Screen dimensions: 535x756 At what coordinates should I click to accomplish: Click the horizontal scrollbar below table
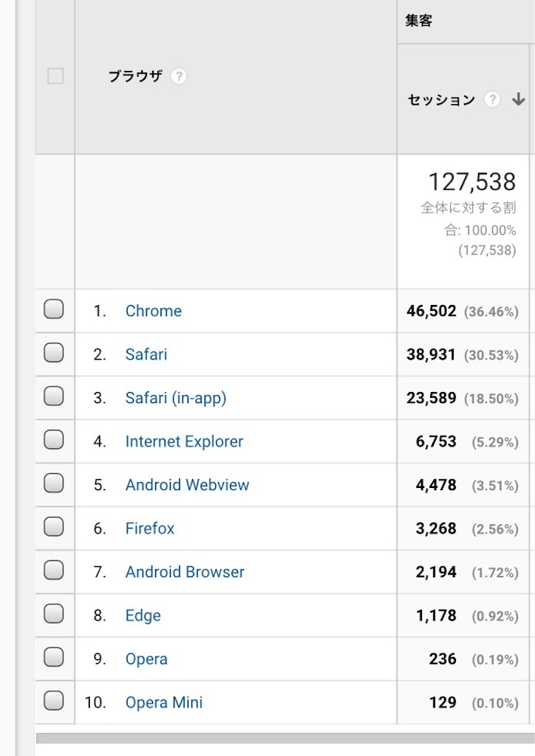coord(285,738)
